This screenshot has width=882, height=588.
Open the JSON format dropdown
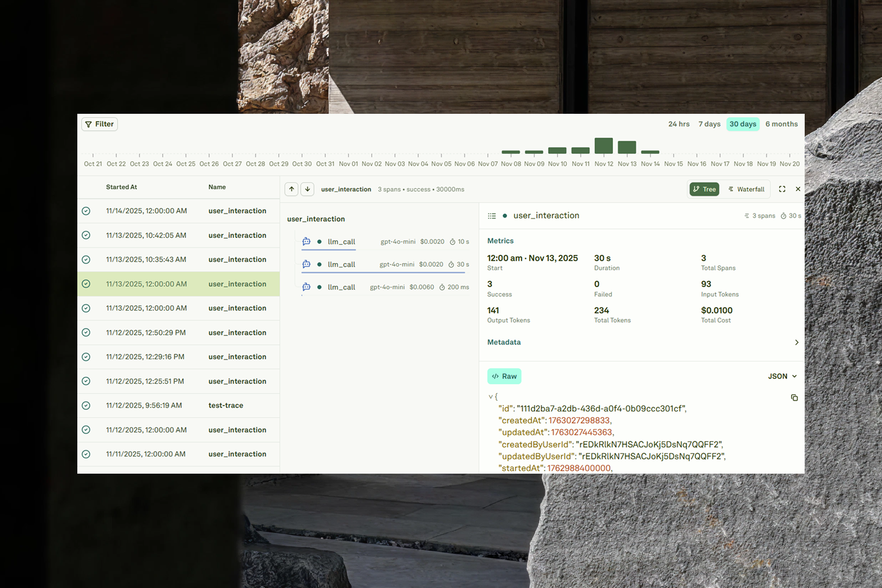tap(782, 376)
